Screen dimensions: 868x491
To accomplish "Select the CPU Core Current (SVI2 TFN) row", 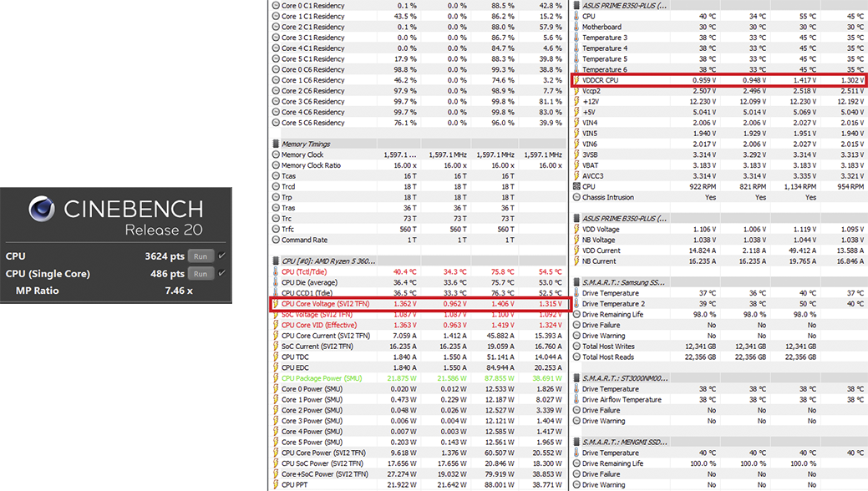I will click(x=419, y=336).
